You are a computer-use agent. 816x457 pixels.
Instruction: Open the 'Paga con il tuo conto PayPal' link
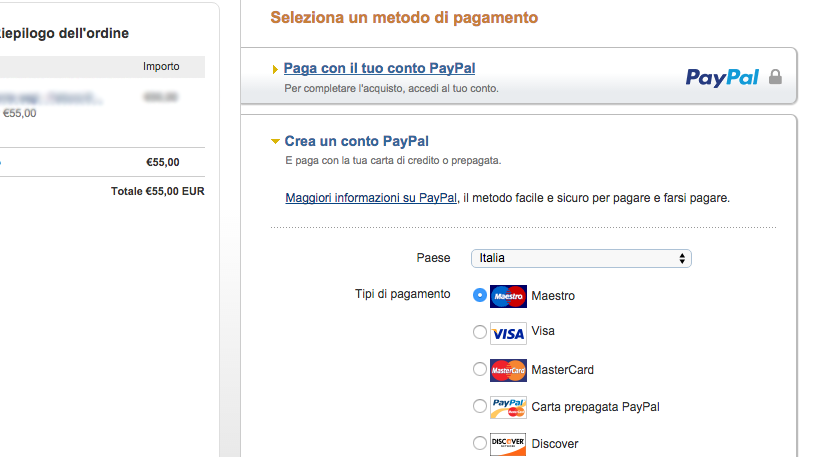click(379, 68)
